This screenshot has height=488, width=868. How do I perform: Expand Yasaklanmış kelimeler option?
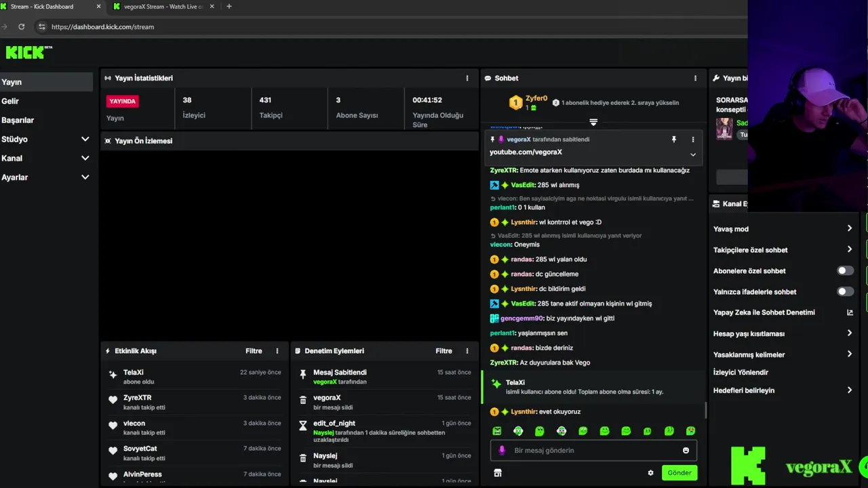click(783, 354)
